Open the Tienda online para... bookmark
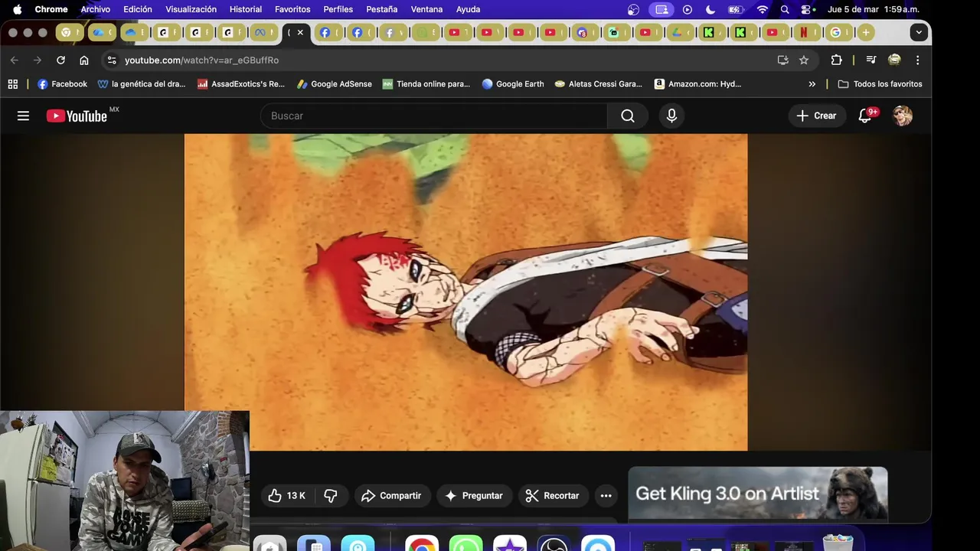Viewport: 980px width, 551px height. pos(426,84)
